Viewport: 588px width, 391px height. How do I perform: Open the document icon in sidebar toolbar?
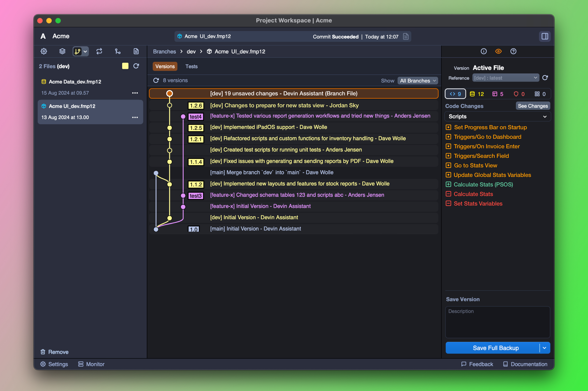pos(136,51)
